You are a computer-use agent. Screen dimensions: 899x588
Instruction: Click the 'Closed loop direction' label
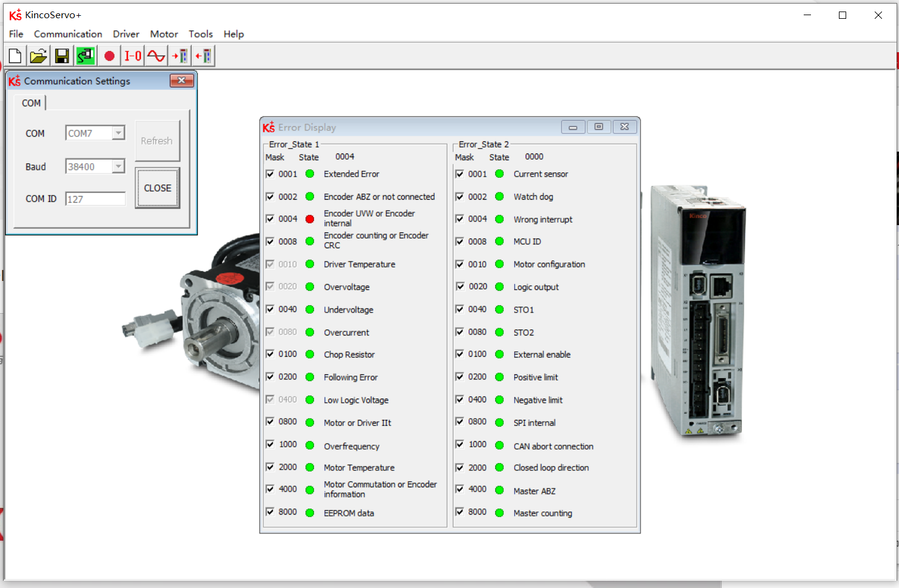[551, 468]
